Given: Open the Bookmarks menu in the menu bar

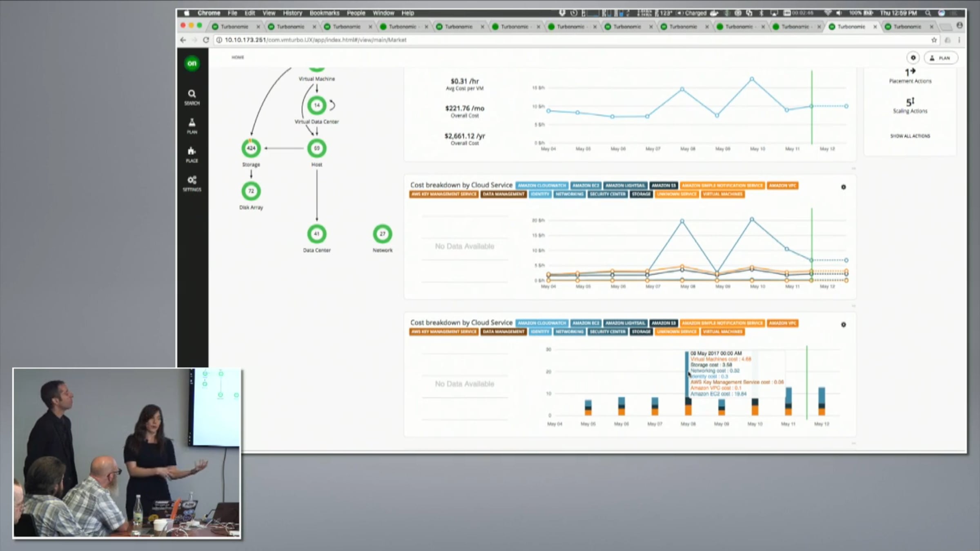Looking at the screenshot, I should tap(324, 13).
